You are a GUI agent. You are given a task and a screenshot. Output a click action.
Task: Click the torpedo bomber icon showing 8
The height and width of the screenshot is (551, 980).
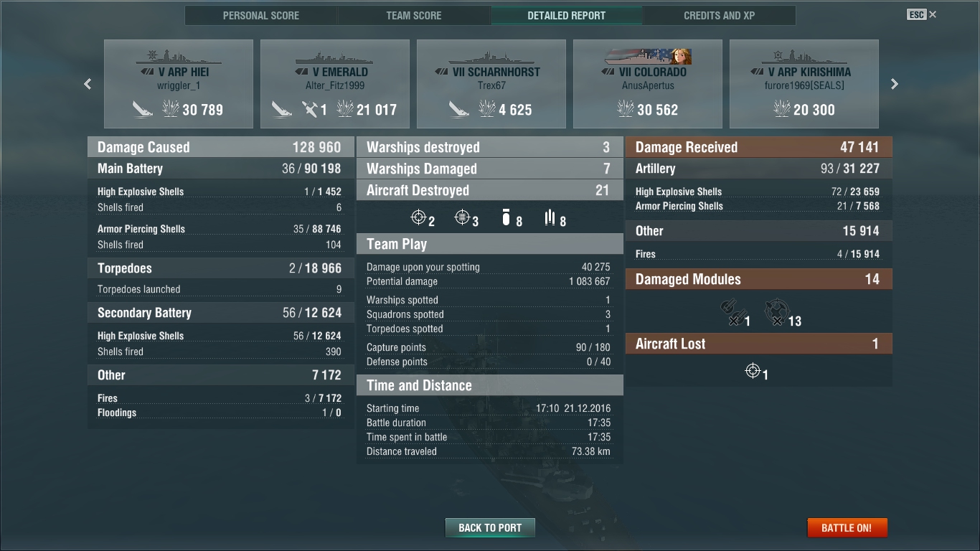(550, 217)
